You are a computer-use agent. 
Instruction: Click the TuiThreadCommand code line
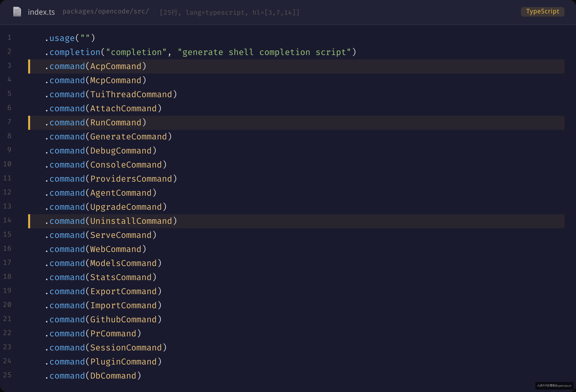click(111, 95)
